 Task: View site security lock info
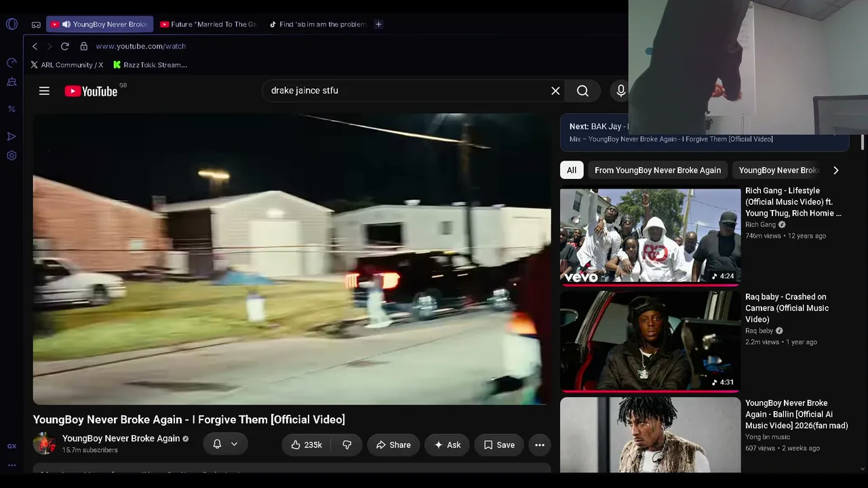[x=84, y=46]
